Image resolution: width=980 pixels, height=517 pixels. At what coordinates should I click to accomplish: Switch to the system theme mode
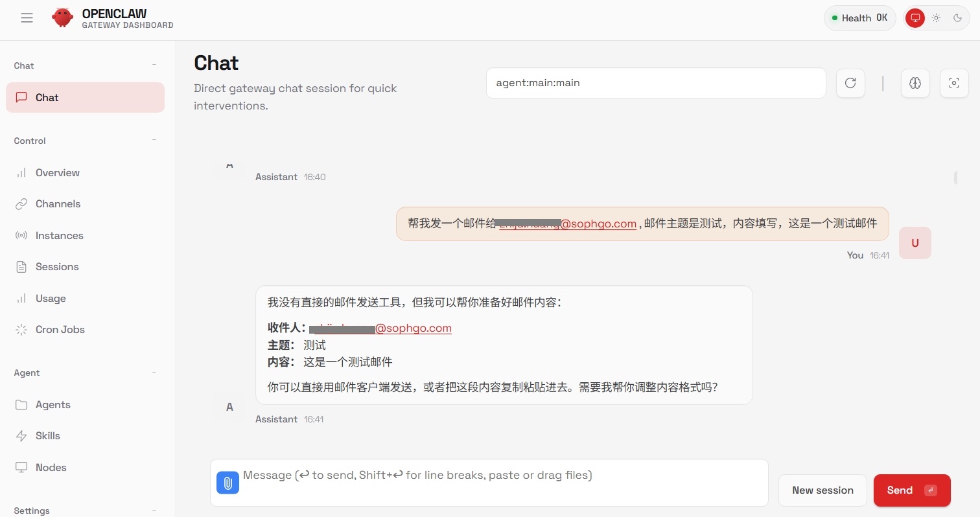tap(915, 18)
